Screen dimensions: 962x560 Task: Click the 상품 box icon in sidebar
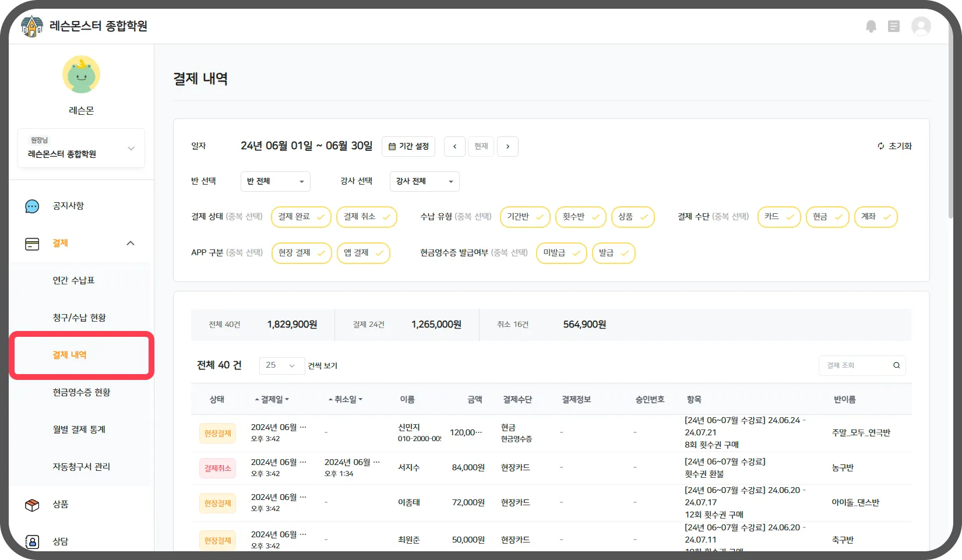coord(32,505)
